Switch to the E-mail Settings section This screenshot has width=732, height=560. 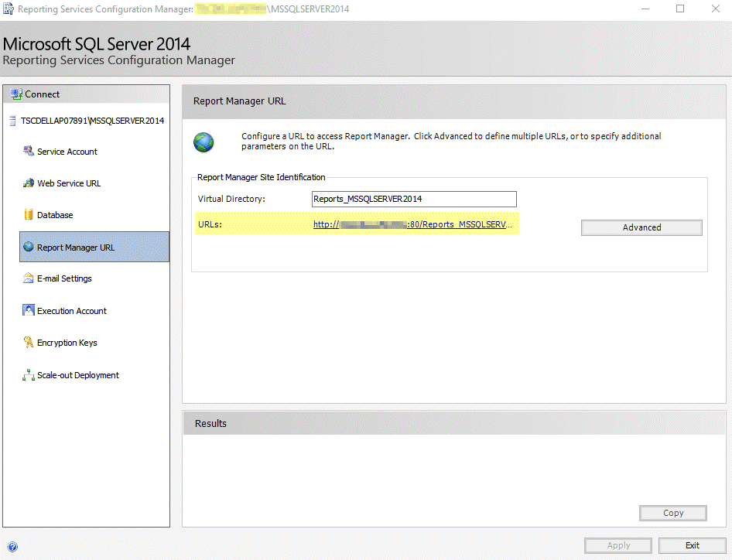tap(63, 278)
